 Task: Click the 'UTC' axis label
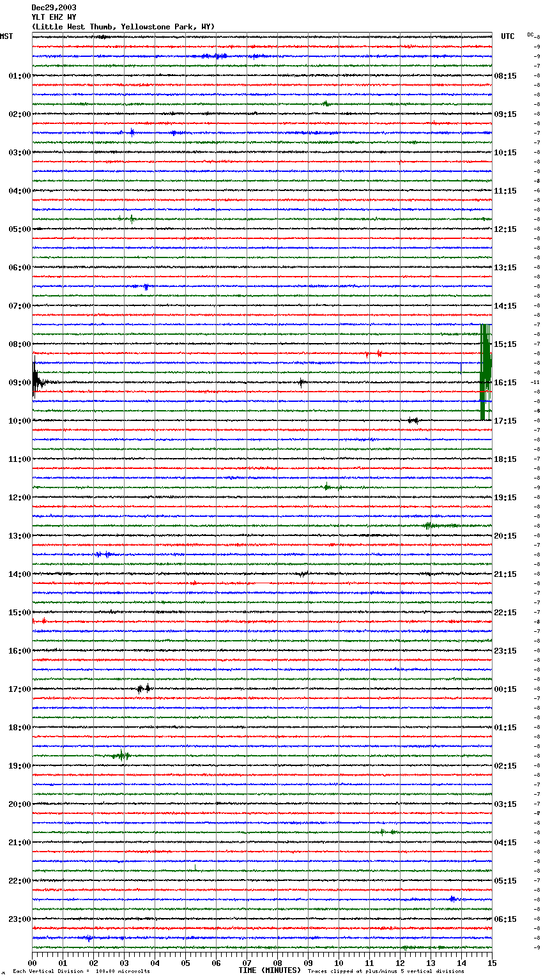click(508, 36)
